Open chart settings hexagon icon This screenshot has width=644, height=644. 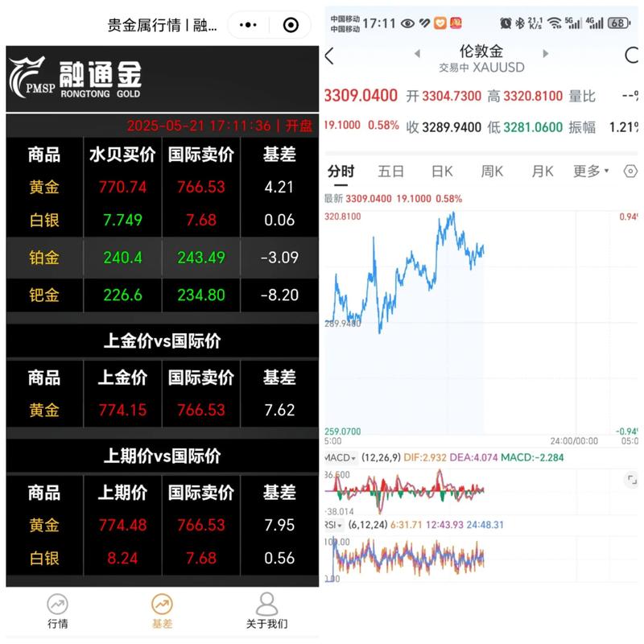click(630, 171)
